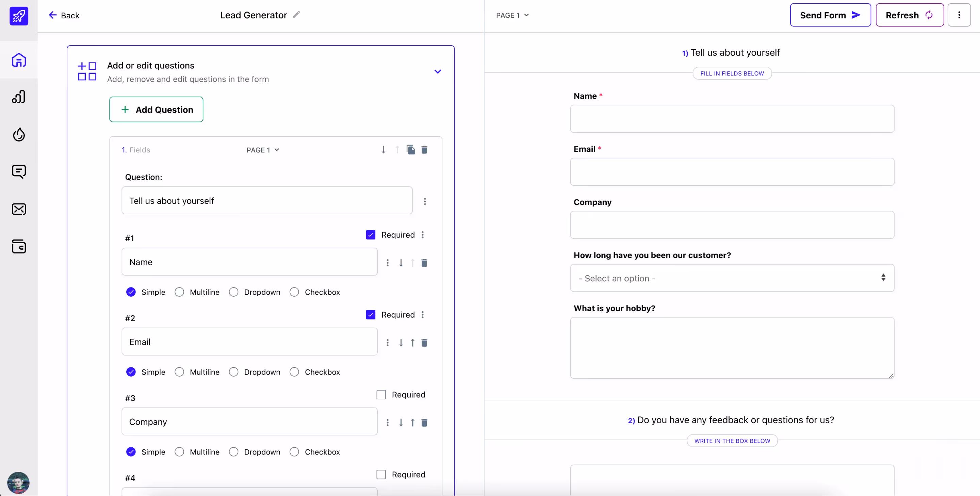
Task: Delete the Company field
Action: click(424, 422)
